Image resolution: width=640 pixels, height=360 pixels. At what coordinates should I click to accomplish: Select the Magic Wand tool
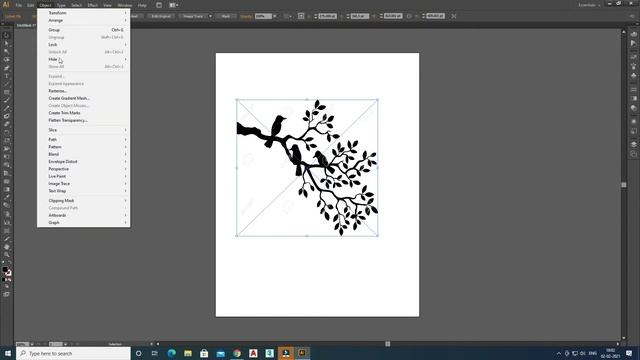6,52
